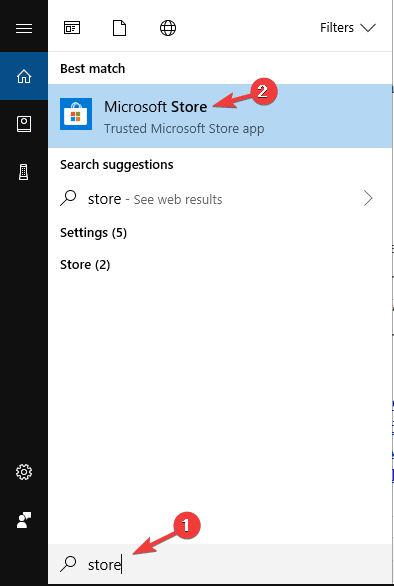Click the 'Best match' heading
The height and width of the screenshot is (586, 394).
[x=92, y=69]
